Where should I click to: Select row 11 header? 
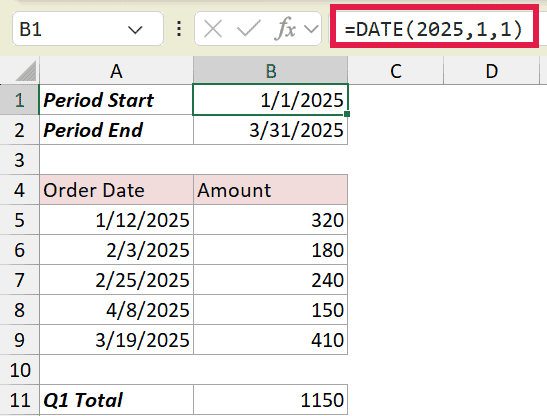point(19,400)
